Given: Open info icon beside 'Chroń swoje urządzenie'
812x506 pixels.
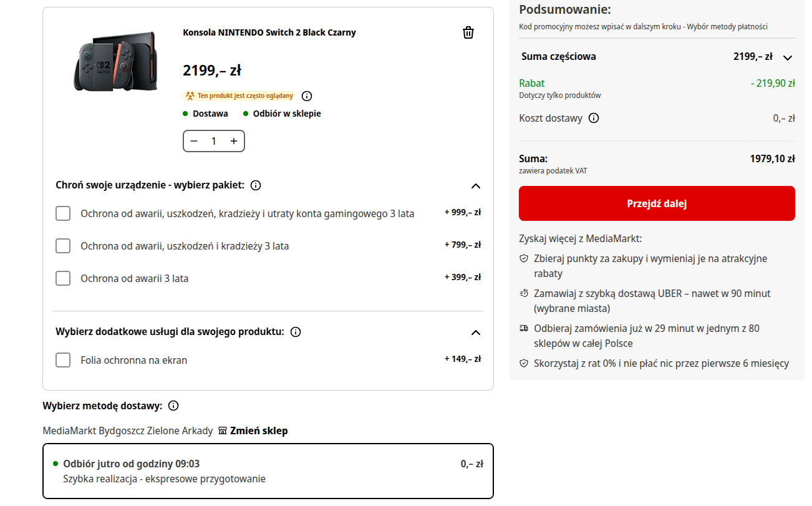Looking at the screenshot, I should (256, 185).
